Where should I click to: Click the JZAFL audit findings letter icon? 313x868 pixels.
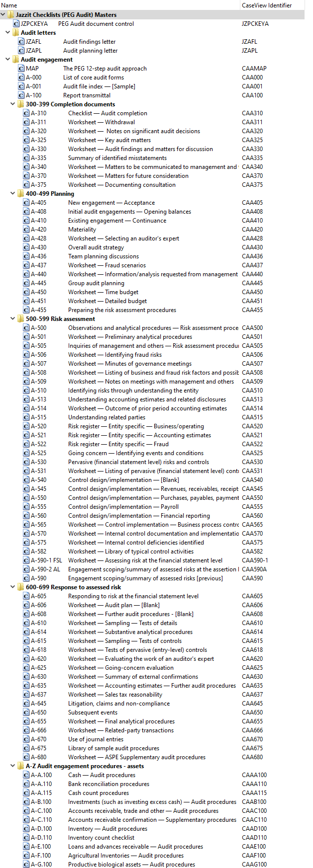pyautogui.click(x=21, y=42)
